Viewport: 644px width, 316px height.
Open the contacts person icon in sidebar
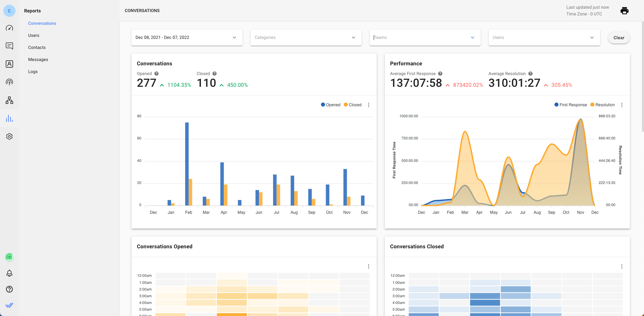(x=9, y=64)
